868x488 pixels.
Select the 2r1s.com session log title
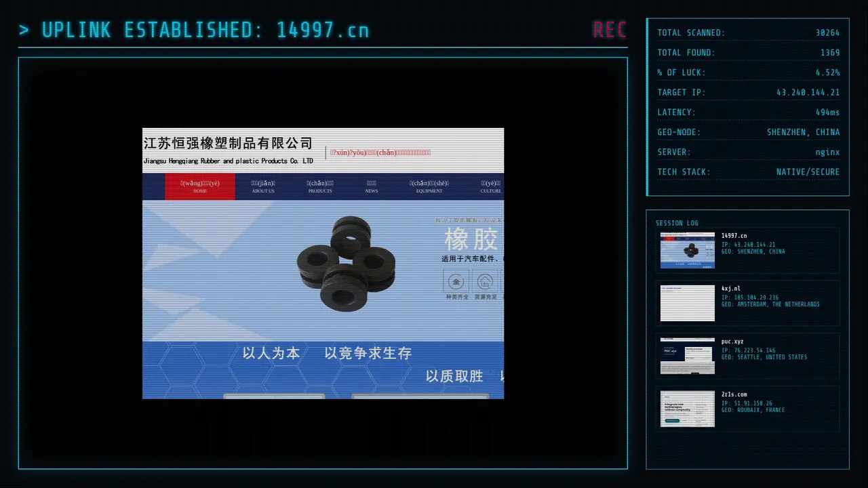(x=734, y=394)
